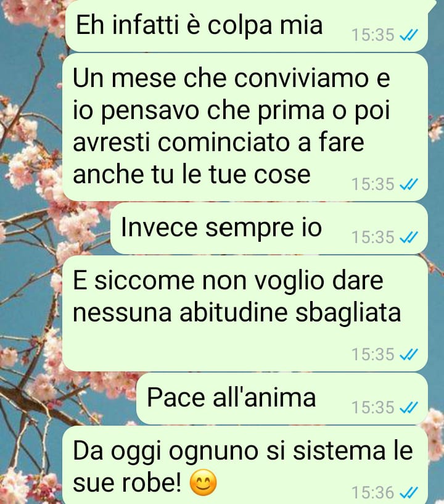The image size is (444, 504).
Task: Tap the 15:35 timestamp on 'Eh infatti' message
Action: tap(372, 35)
